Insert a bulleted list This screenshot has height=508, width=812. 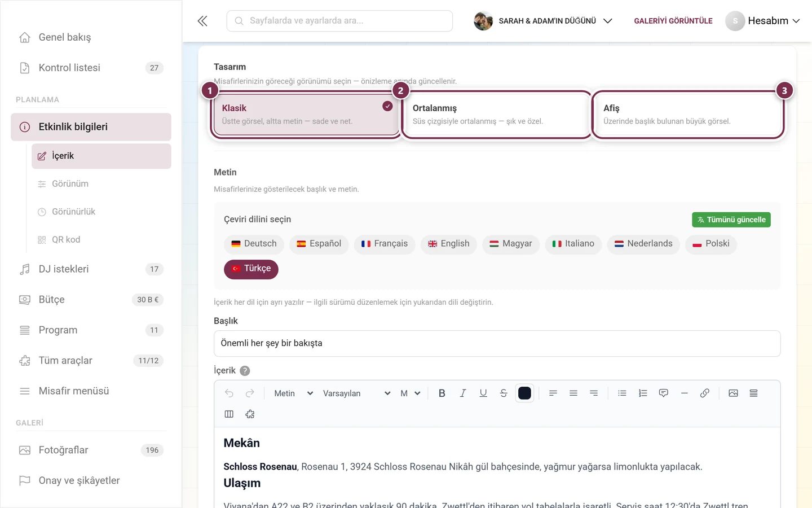623,393
